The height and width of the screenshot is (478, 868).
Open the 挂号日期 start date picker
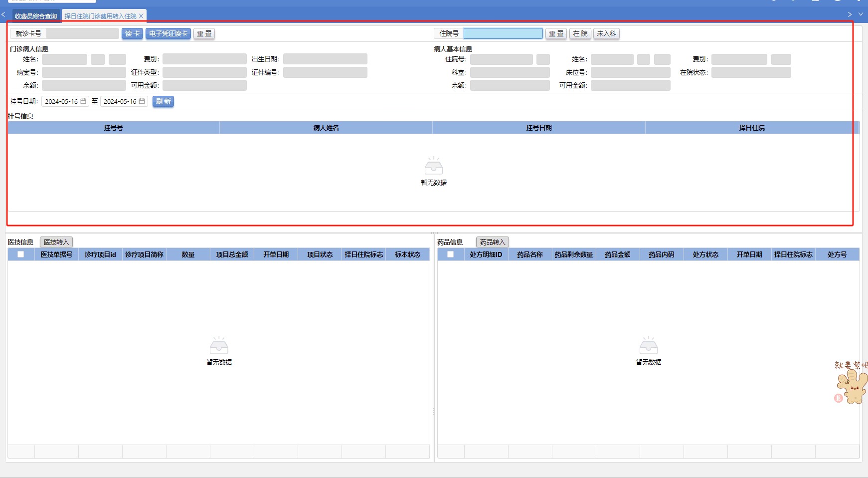[x=65, y=101]
